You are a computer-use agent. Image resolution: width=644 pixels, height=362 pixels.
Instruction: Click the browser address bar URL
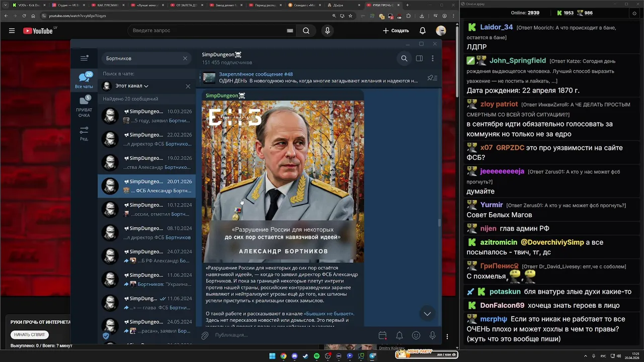click(77, 16)
